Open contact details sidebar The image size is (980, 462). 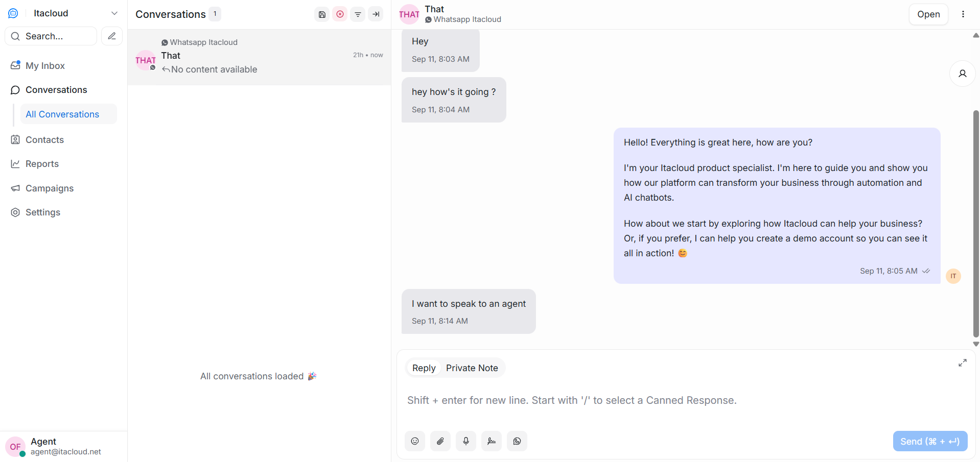pyautogui.click(x=962, y=74)
